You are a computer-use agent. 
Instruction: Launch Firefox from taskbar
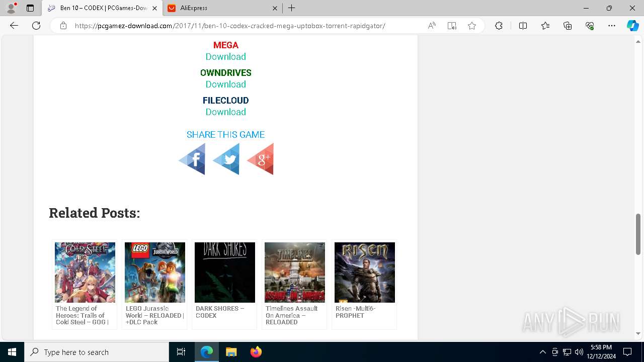click(256, 352)
